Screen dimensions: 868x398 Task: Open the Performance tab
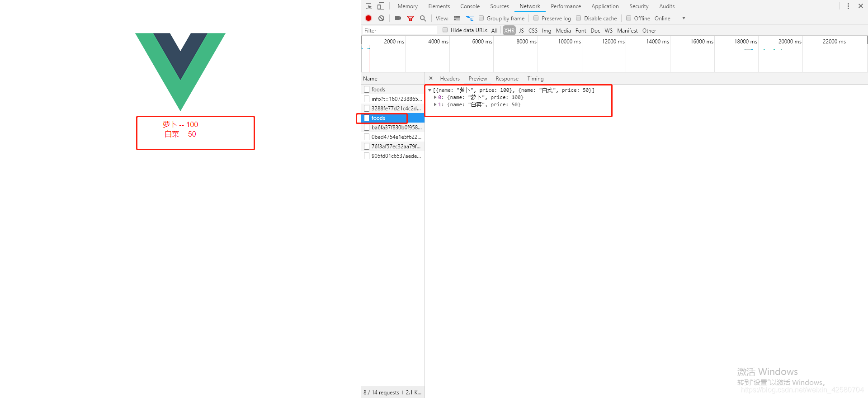(x=566, y=6)
